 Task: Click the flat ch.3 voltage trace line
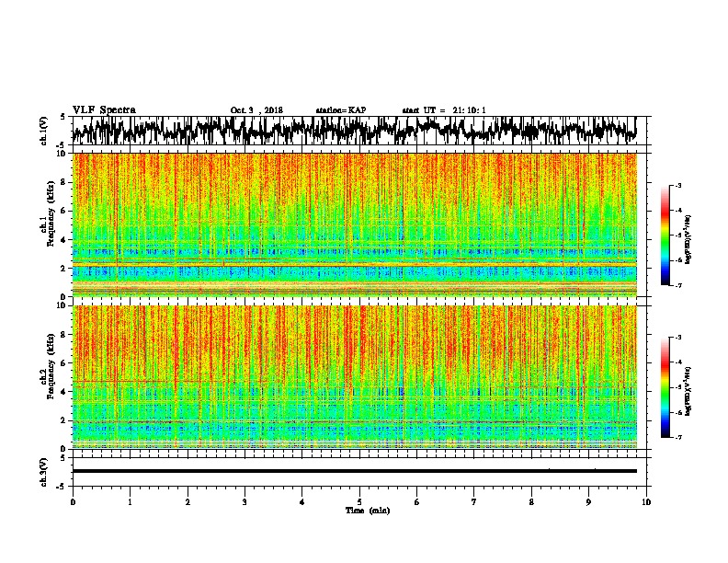pyautogui.click(x=354, y=471)
